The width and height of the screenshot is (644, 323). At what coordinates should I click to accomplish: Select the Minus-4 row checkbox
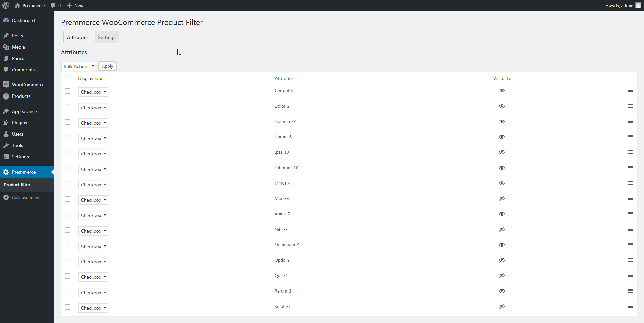pyautogui.click(x=67, y=184)
